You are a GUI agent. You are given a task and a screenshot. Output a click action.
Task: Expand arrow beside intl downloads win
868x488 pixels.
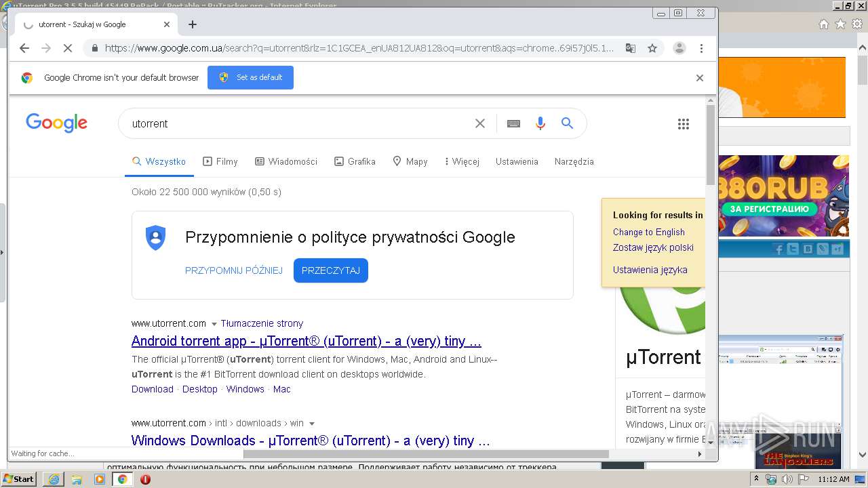tap(312, 424)
